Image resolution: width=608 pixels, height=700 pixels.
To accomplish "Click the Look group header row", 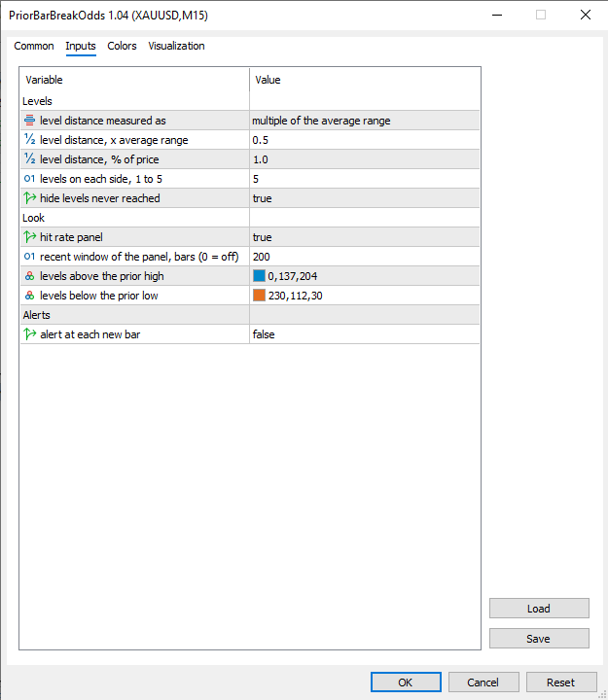I will coord(250,218).
